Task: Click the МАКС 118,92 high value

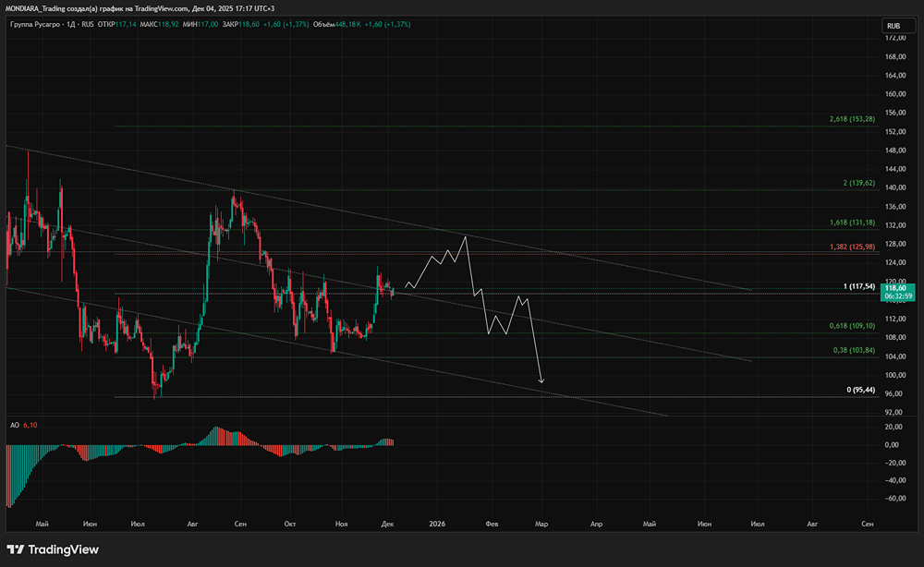Action: (159, 25)
